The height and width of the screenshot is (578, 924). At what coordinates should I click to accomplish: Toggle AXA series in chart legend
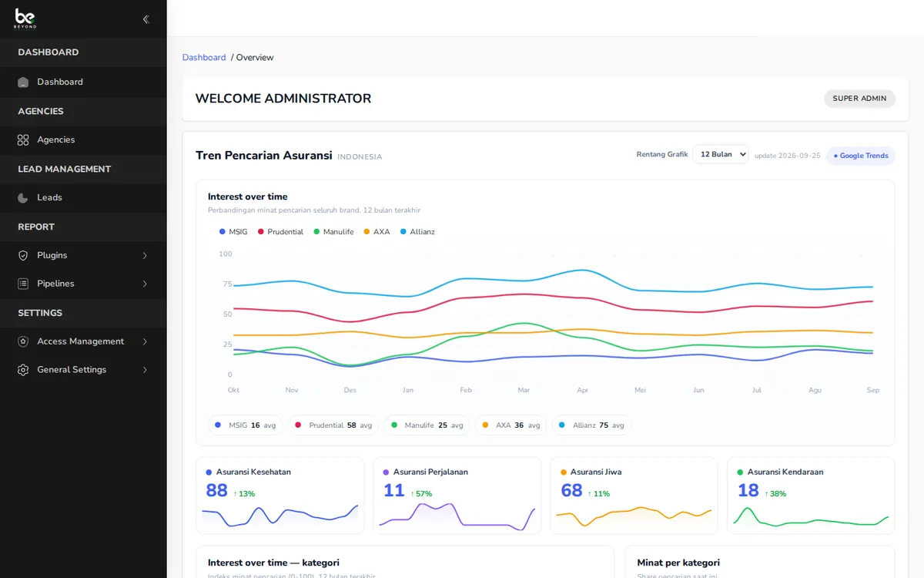[x=377, y=232]
